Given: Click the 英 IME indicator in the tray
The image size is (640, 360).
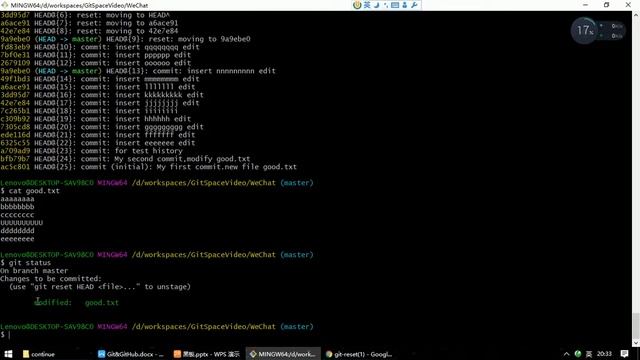Looking at the screenshot, I should 589,354.
